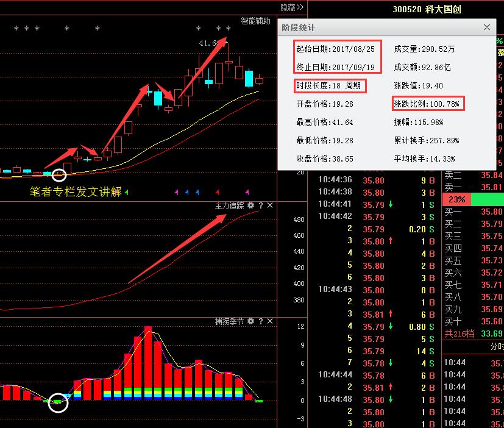Screen dimensions: 504x428
Task: Click the 23% buy-sell ratio bar
Action: coord(456,199)
